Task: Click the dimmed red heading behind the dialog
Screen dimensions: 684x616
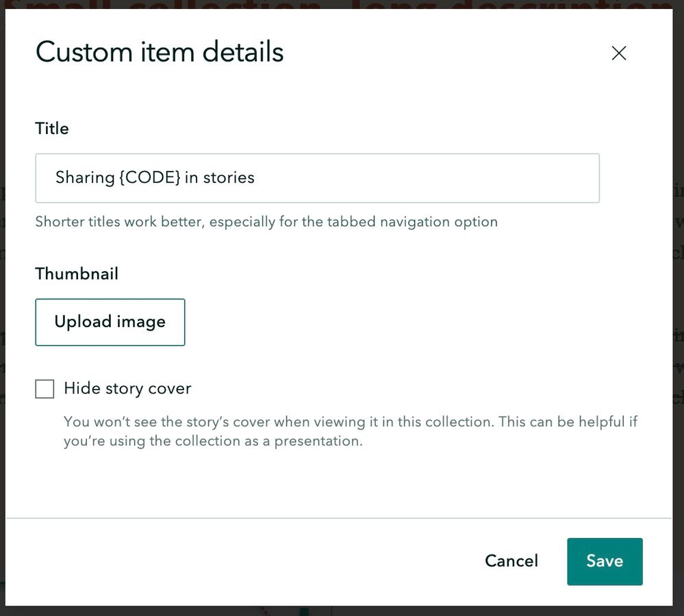Action: (342, 4)
